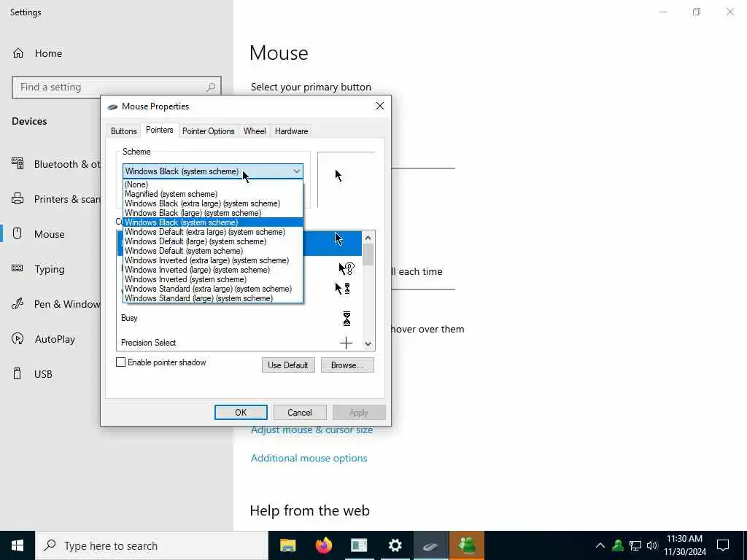The width and height of the screenshot is (747, 560).
Task: Select highlighted Windows Black (system scheme) entry
Action: [213, 222]
